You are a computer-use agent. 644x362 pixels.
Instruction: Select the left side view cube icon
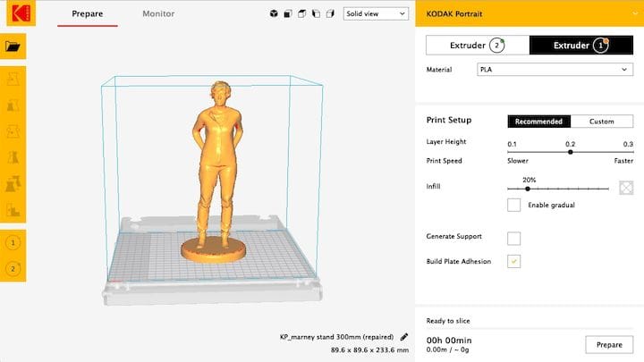coord(317,14)
